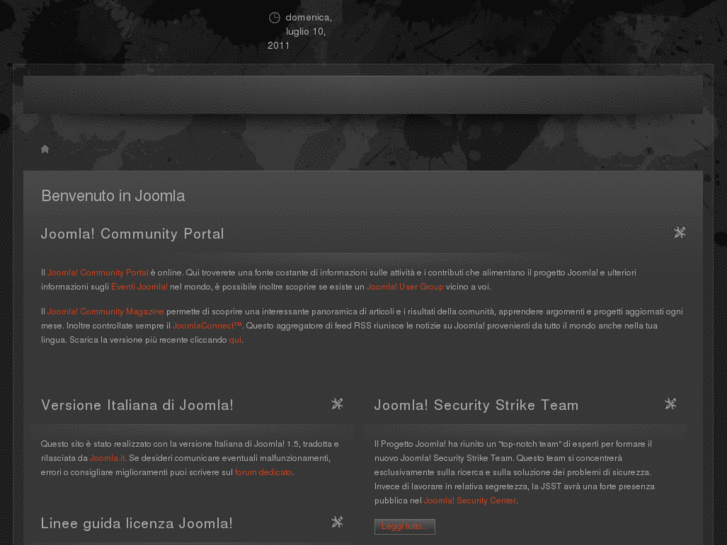Open the Joomla.it link
Screen dimensions: 727x545
point(107,458)
